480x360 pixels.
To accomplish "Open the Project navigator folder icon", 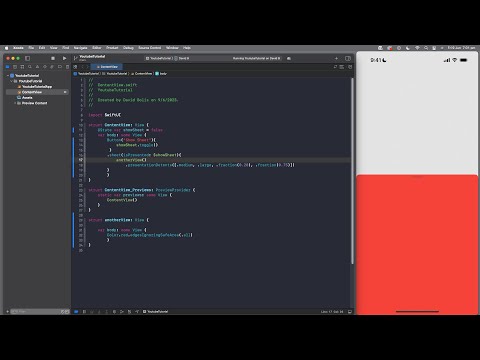I will point(7,67).
